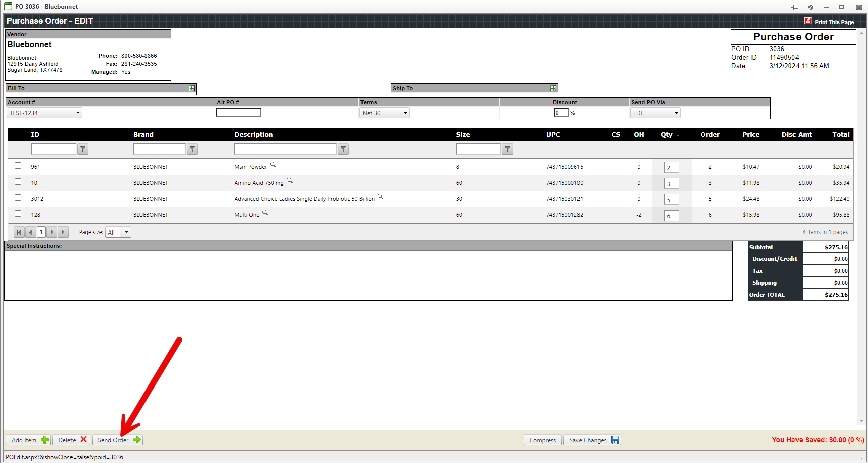
Task: Click the Size filter text box
Action: tap(478, 149)
